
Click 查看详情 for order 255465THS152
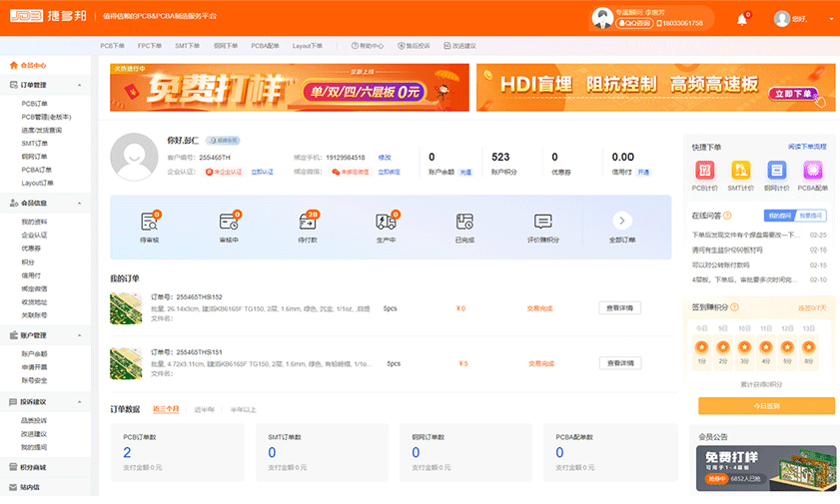[619, 308]
